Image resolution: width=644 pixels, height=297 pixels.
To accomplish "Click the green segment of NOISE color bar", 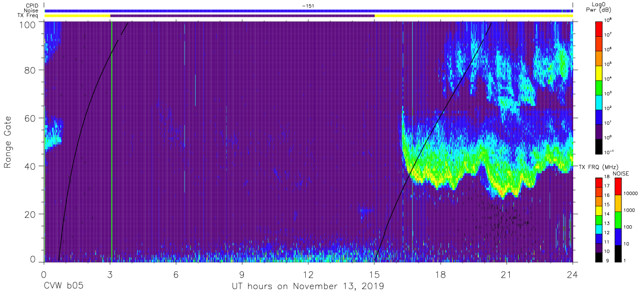I will tap(617, 219).
